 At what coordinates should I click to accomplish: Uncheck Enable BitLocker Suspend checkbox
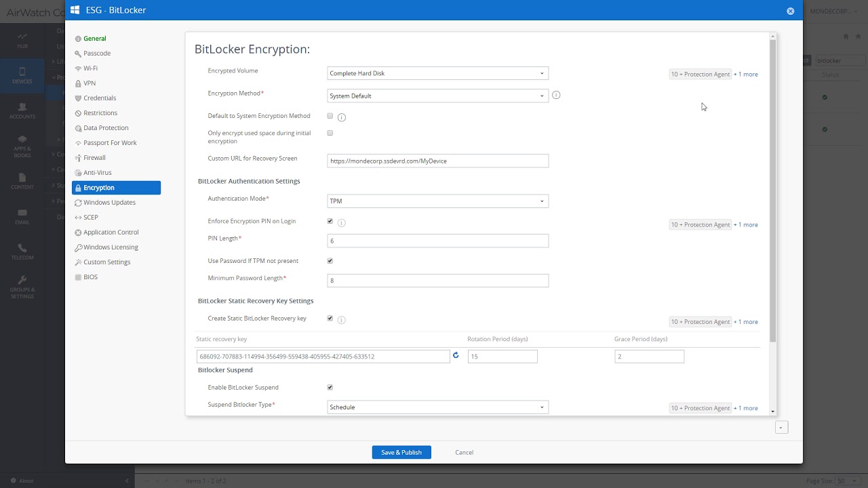[x=330, y=388]
